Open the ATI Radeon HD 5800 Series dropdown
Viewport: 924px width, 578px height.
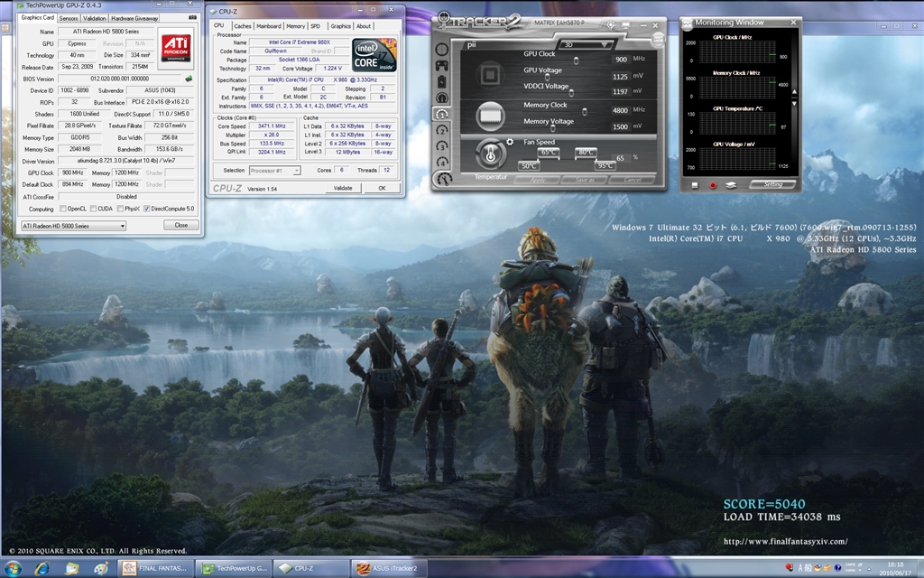click(x=73, y=225)
